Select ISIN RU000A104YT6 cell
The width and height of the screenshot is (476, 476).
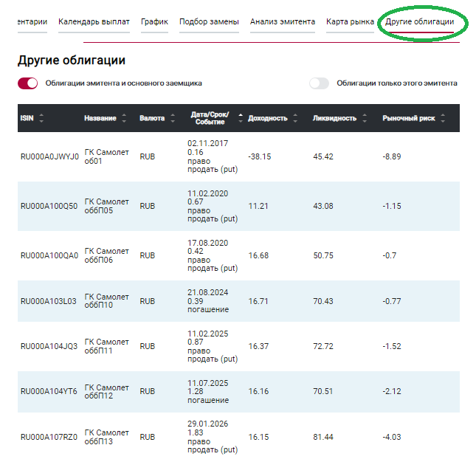[49, 392]
